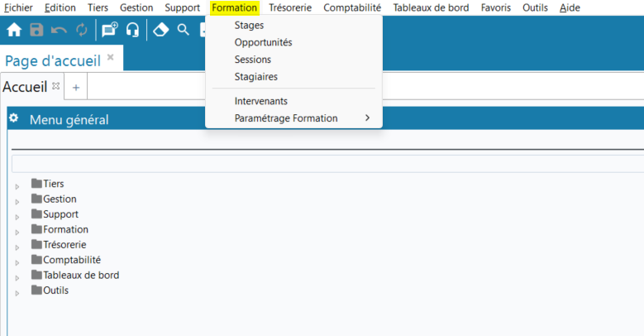The width and height of the screenshot is (644, 336).
Task: Click the Undo arrow icon
Action: pyautogui.click(x=59, y=30)
